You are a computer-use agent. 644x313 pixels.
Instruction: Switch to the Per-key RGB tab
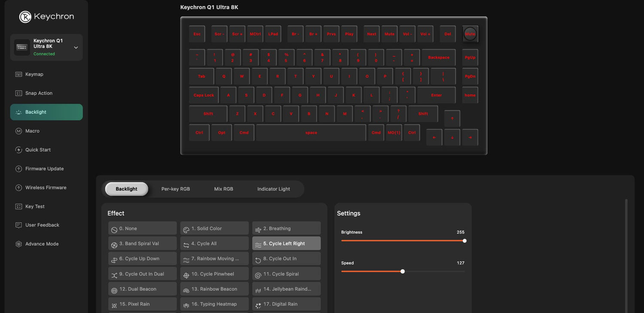[x=176, y=189]
